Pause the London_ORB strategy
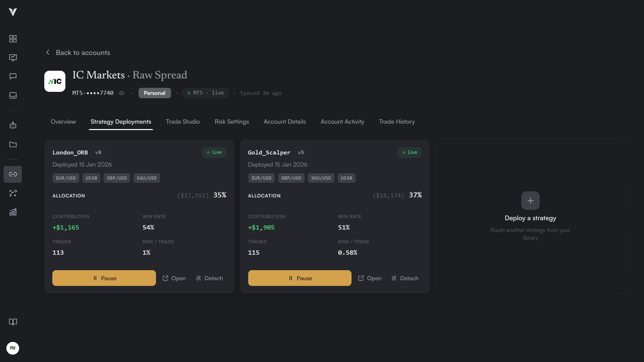644x362 pixels. click(104, 278)
